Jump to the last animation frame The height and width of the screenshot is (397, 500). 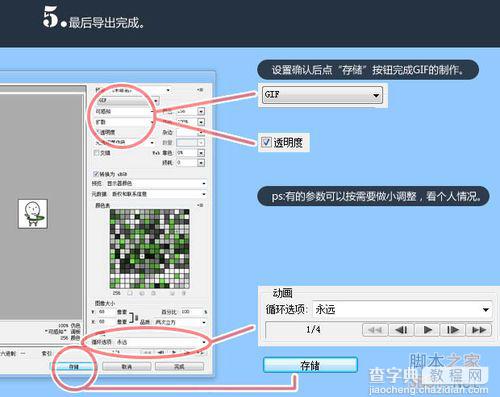[479, 330]
